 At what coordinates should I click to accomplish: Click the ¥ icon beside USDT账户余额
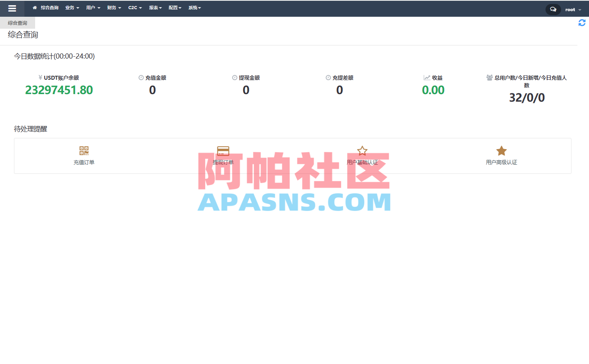[40, 77]
